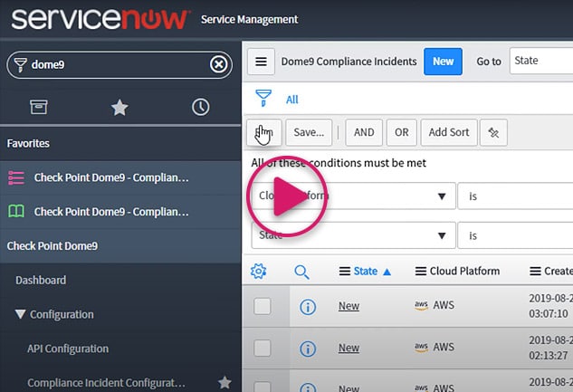Open API Configuration module
573x392 pixels.
(x=68, y=349)
